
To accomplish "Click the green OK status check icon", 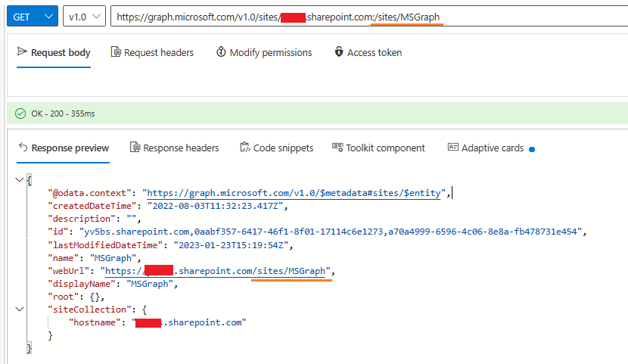I will pyautogui.click(x=20, y=114).
